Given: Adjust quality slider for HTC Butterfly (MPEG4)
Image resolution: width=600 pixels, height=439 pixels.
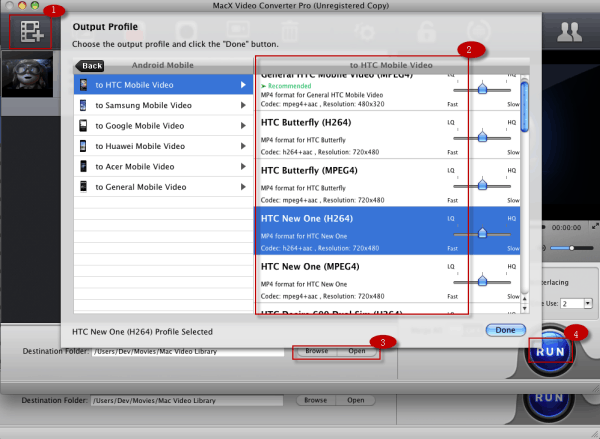Looking at the screenshot, I should (482, 185).
